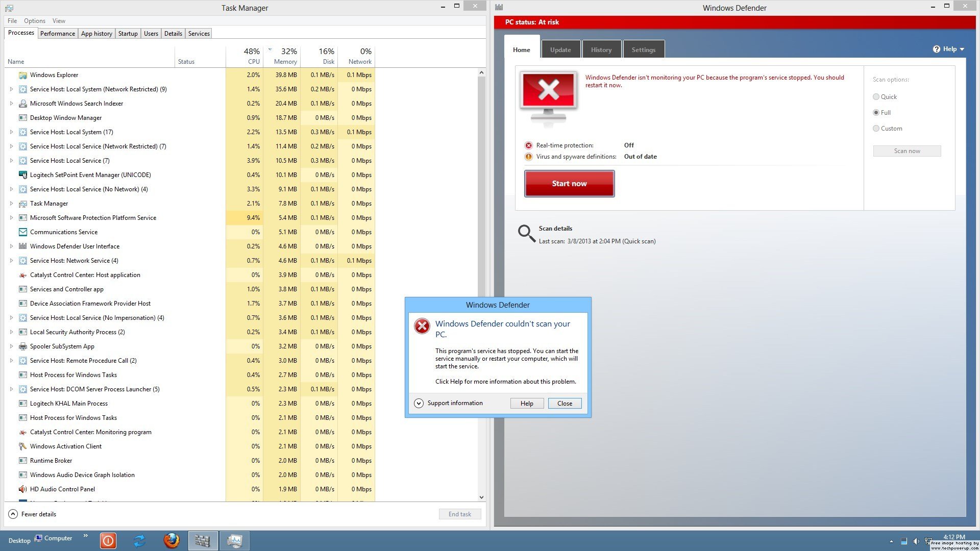Open the Computer toolbar on the taskbar
Viewport: 980px width, 551px height.
click(54, 538)
